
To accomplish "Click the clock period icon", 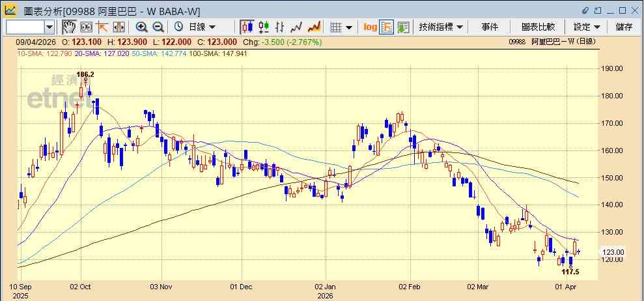I will 178,27.
